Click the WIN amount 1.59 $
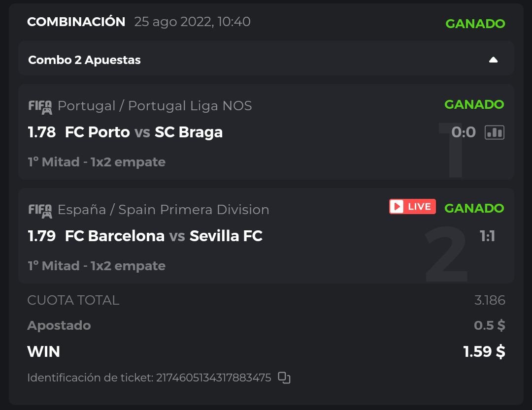This screenshot has height=410, width=532. pos(484,351)
